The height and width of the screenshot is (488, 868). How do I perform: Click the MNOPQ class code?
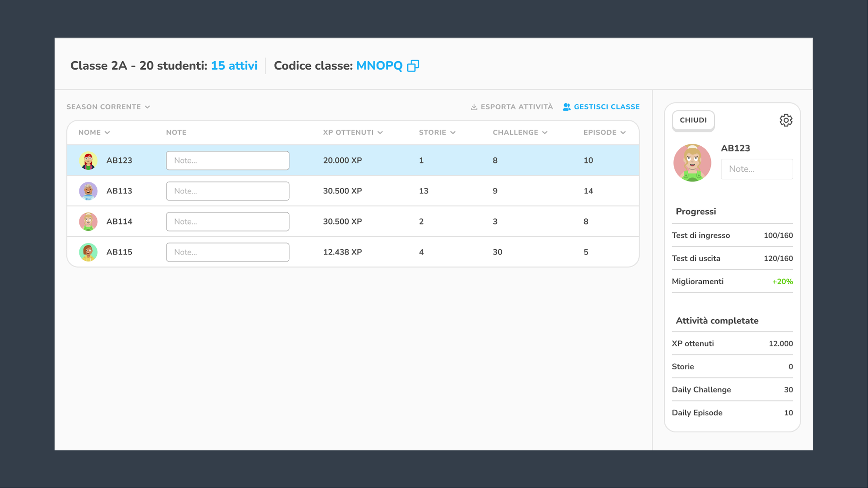pyautogui.click(x=379, y=66)
